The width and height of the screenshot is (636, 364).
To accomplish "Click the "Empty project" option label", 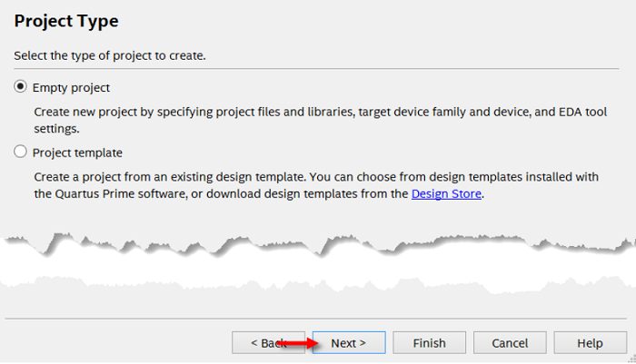I will (x=71, y=88).
